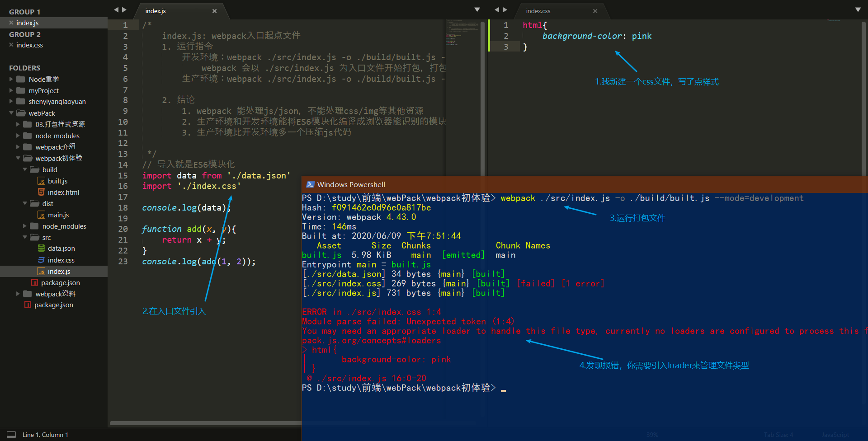
Task: Open the bottom package.json file icon
Action: [x=28, y=305]
